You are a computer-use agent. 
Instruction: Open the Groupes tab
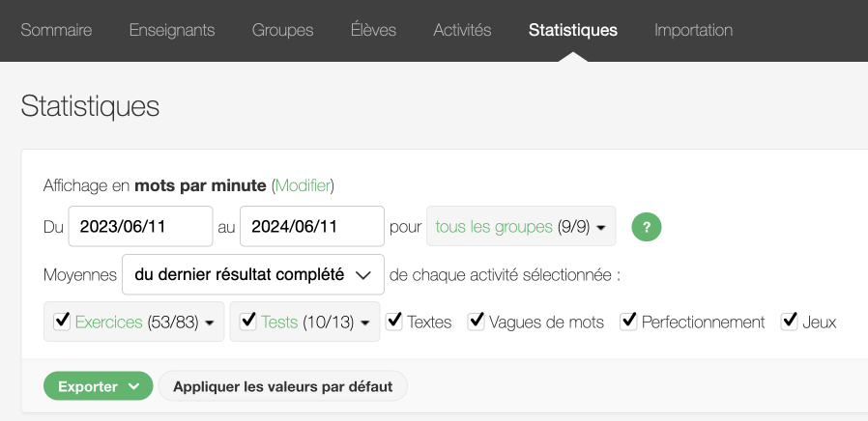pyautogui.click(x=282, y=30)
